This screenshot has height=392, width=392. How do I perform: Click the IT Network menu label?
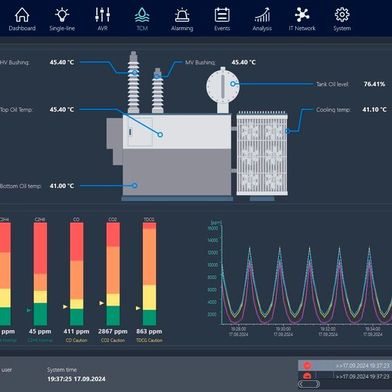coord(302,28)
